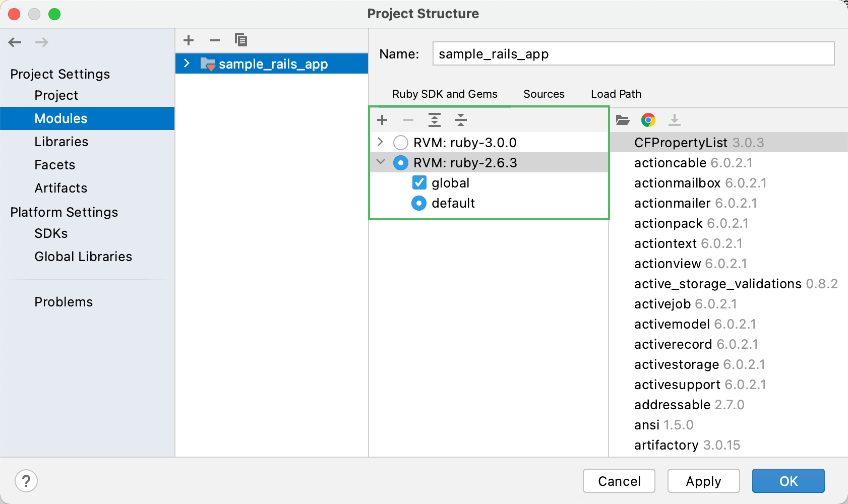Copy the sample_rails_app module
Viewport: 848px width, 504px height.
click(241, 40)
